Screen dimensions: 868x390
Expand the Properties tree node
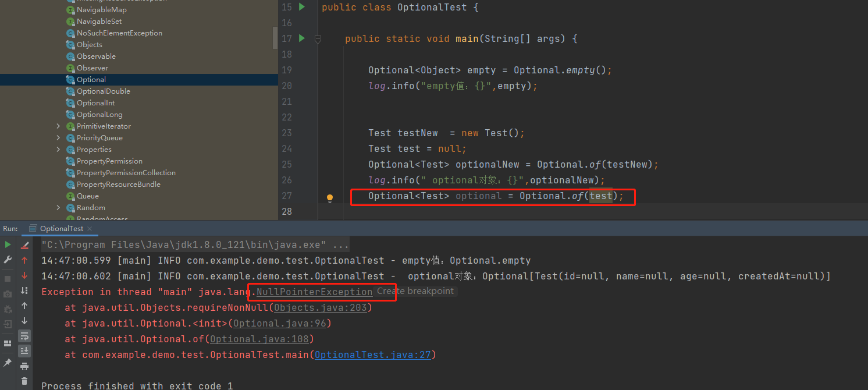[58, 150]
